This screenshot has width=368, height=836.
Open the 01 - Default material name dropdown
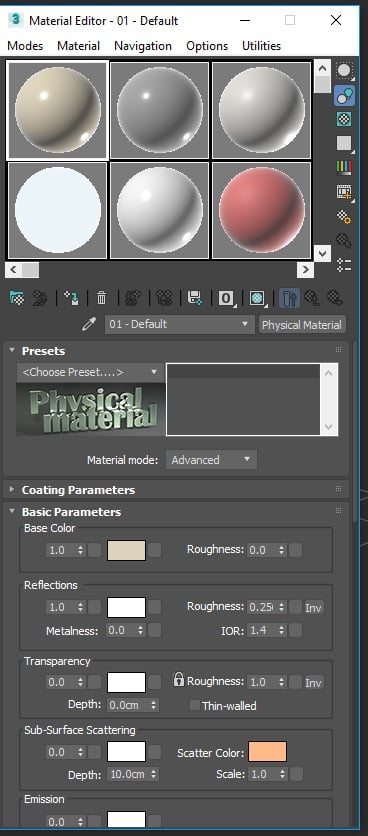pos(179,324)
